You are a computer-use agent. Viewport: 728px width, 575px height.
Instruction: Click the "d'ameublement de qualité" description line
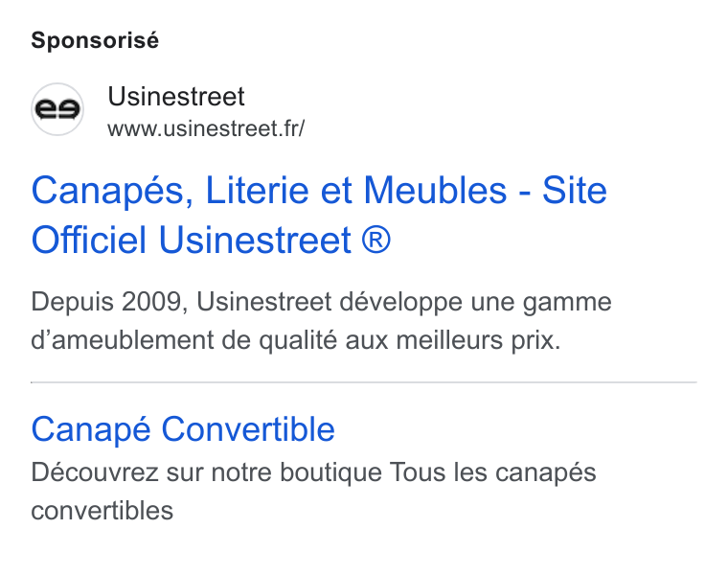point(184,340)
